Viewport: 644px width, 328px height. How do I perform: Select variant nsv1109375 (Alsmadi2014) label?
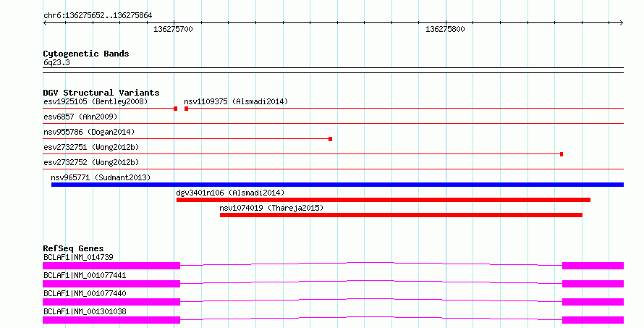coord(236,101)
